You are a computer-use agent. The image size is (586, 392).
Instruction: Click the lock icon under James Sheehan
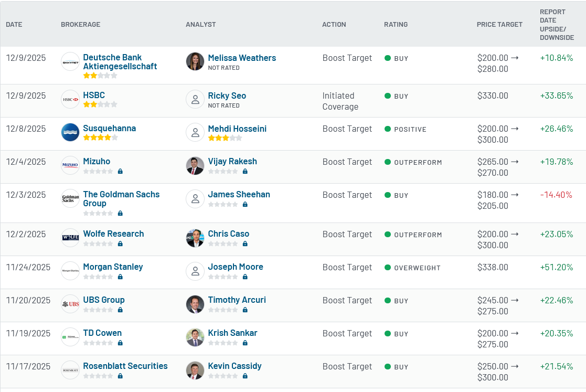pyautogui.click(x=245, y=204)
